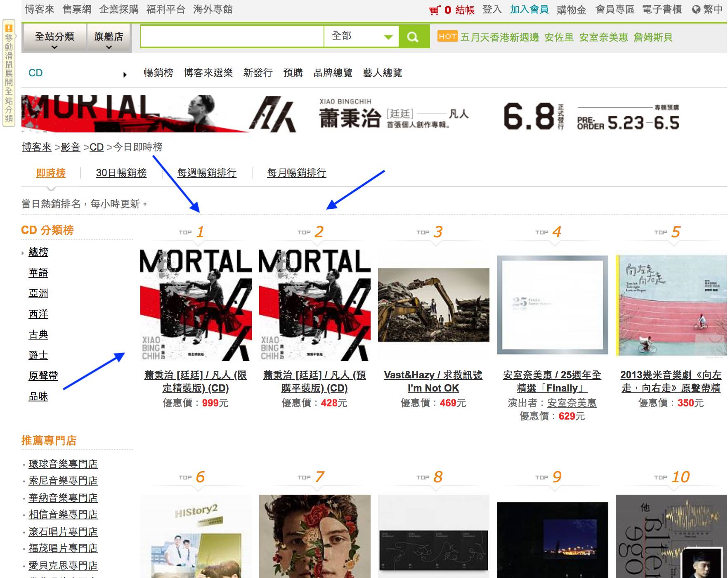728x578 pixels.
Task: Click the 博客來 top navigation link
Action: click(x=40, y=9)
